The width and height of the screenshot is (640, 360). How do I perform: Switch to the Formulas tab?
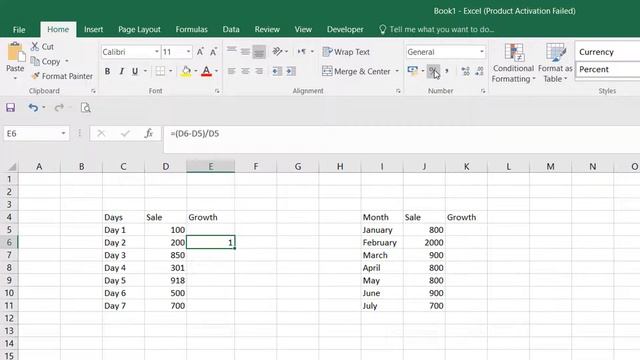tap(191, 29)
